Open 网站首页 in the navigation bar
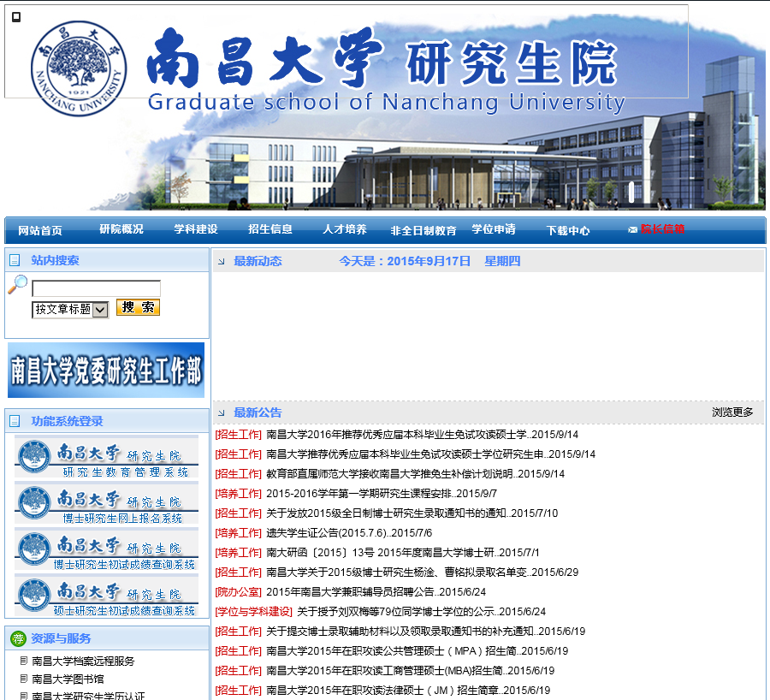This screenshot has height=700, width=770. (x=40, y=230)
